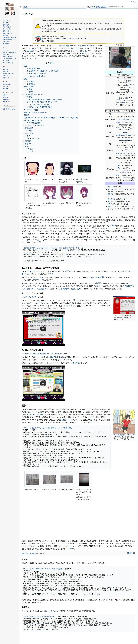The image size is (138, 644).
Task: Click the 審議中 link in the infobox
Action: [x=125, y=132]
